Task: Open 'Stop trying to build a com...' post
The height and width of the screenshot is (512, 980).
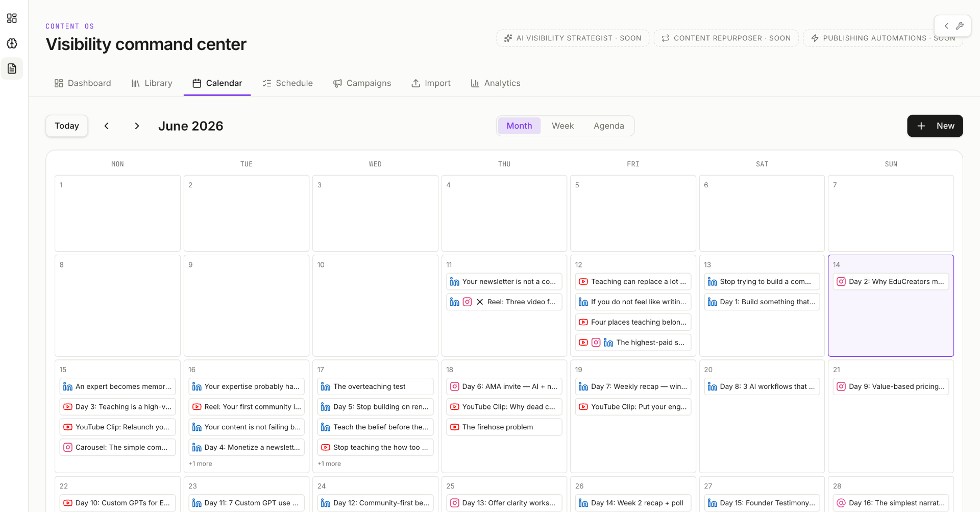Action: [x=762, y=282]
